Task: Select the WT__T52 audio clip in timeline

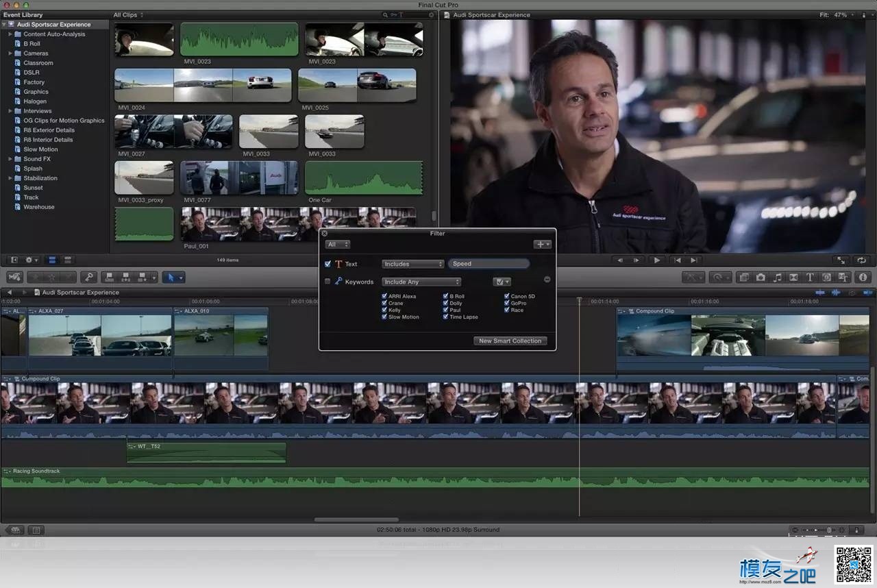Action: 206,452
